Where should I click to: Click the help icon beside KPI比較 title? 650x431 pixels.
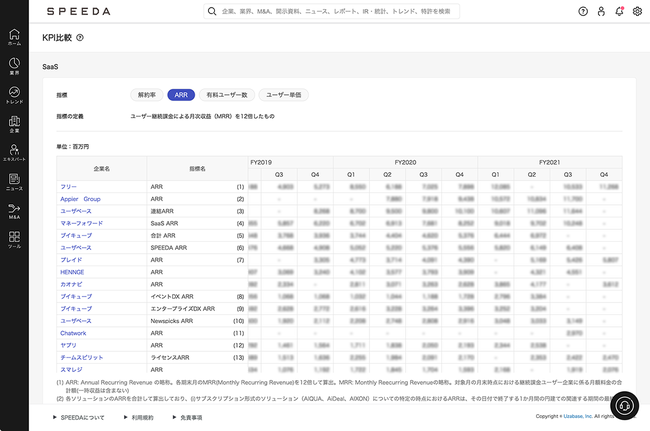pos(80,38)
